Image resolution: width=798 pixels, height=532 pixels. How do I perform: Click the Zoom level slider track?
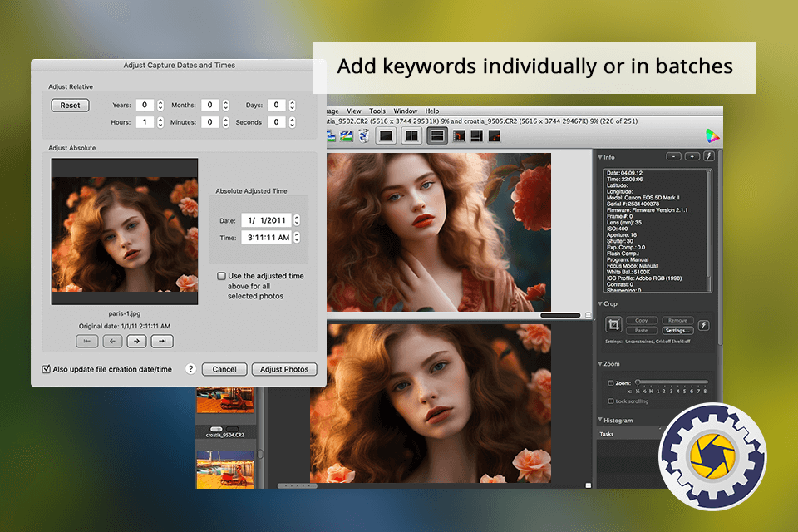tap(672, 382)
